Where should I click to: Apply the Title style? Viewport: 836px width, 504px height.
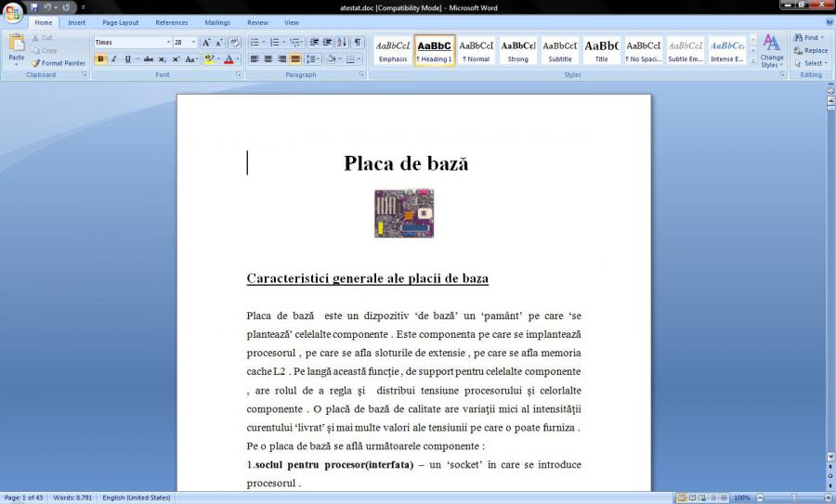pyautogui.click(x=601, y=50)
